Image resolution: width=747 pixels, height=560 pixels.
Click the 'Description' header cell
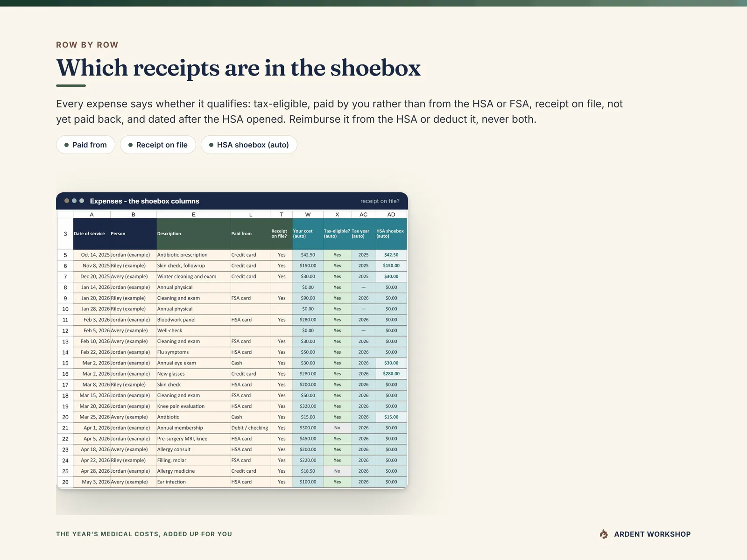coord(194,234)
